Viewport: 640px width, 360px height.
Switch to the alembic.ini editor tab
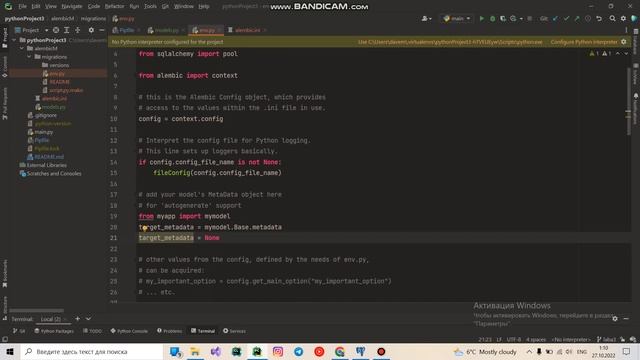click(x=246, y=30)
